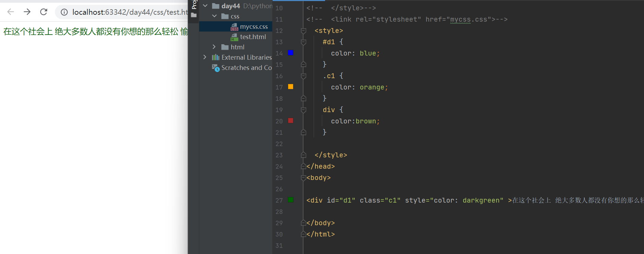Click the orange value on line 17
The width and height of the screenshot is (644, 254).
pos(372,87)
